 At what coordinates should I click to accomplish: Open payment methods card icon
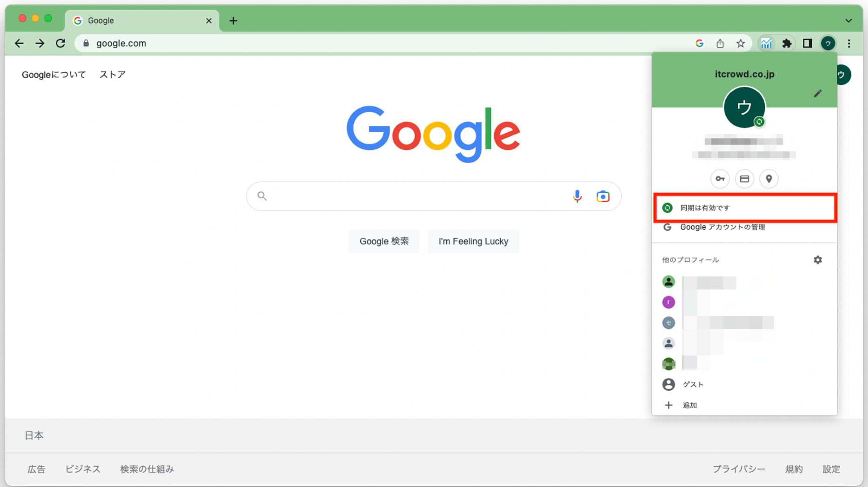point(744,179)
